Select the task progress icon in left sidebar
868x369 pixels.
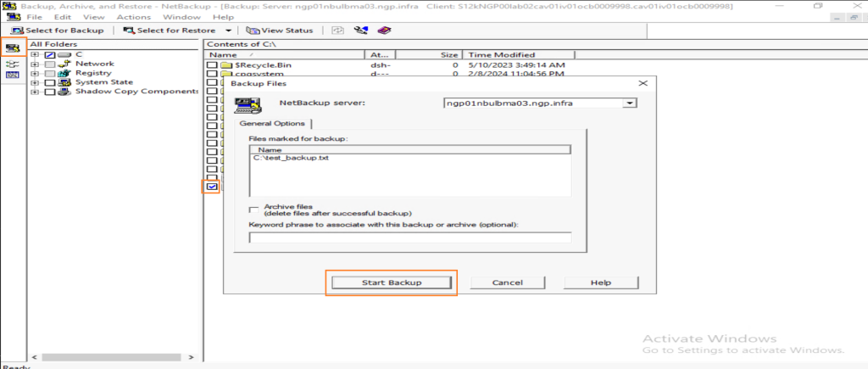tap(13, 64)
